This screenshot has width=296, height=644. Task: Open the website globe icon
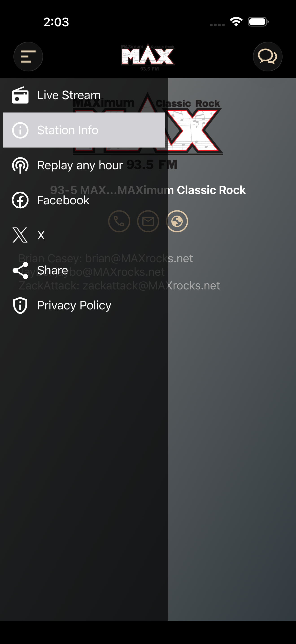pos(177,221)
